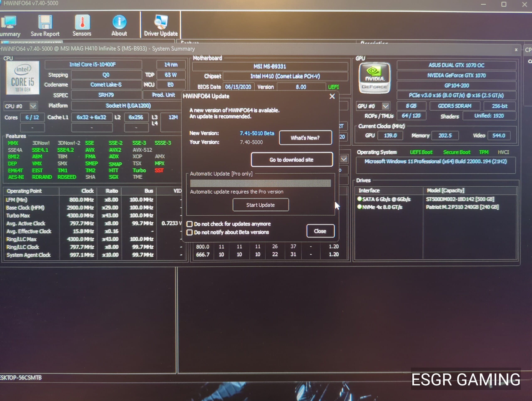Click the new version 7.41-5010 Beta text
The height and width of the screenshot is (401, 532).
(x=257, y=133)
